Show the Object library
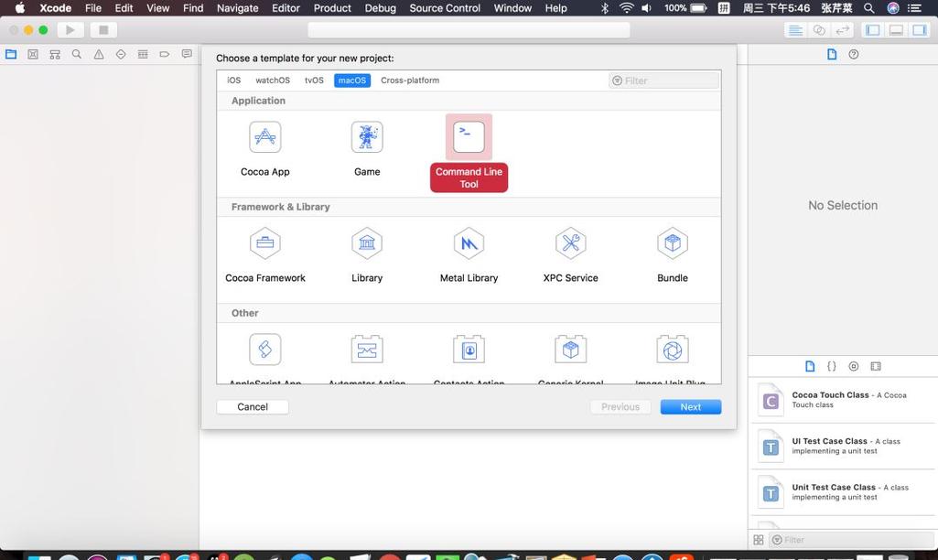Screen dimensions: 938x560 pos(854,366)
